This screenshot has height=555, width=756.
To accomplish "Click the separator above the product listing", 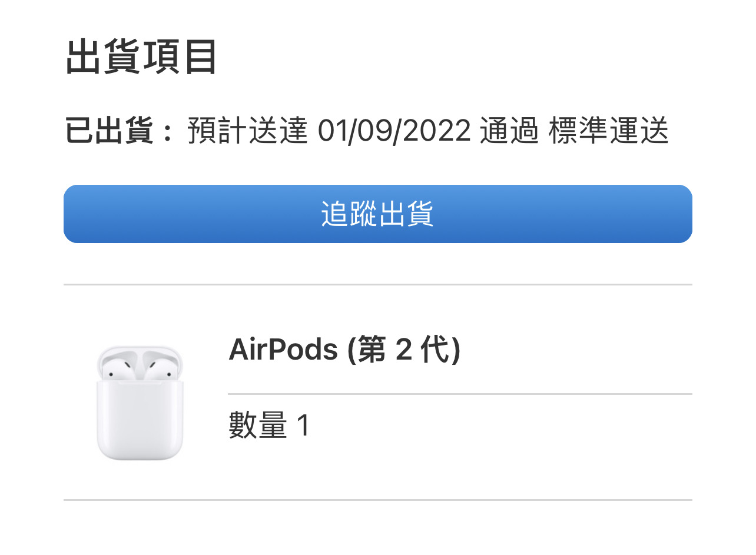I will click(378, 283).
